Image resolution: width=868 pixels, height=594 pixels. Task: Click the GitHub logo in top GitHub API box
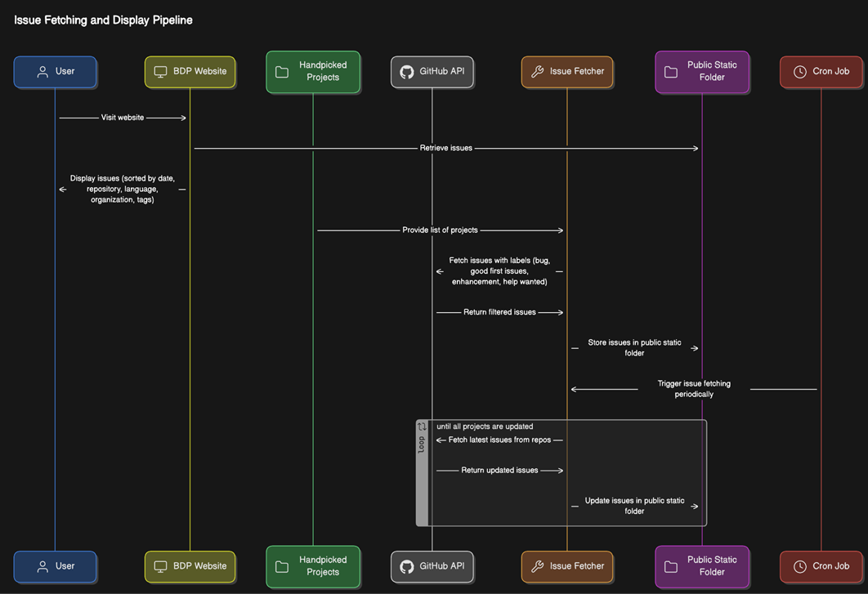pyautogui.click(x=406, y=72)
